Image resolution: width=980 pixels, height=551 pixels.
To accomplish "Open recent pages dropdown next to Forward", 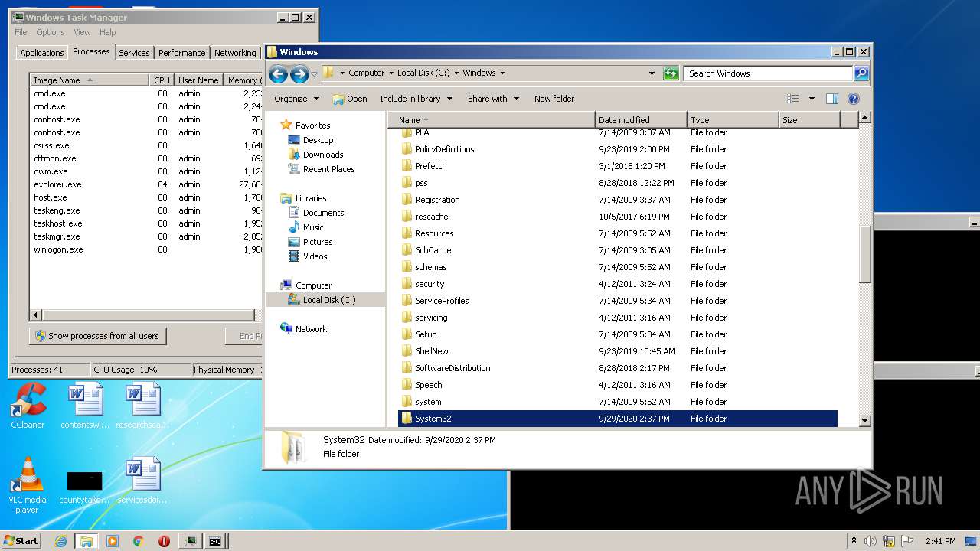I will pyautogui.click(x=314, y=74).
